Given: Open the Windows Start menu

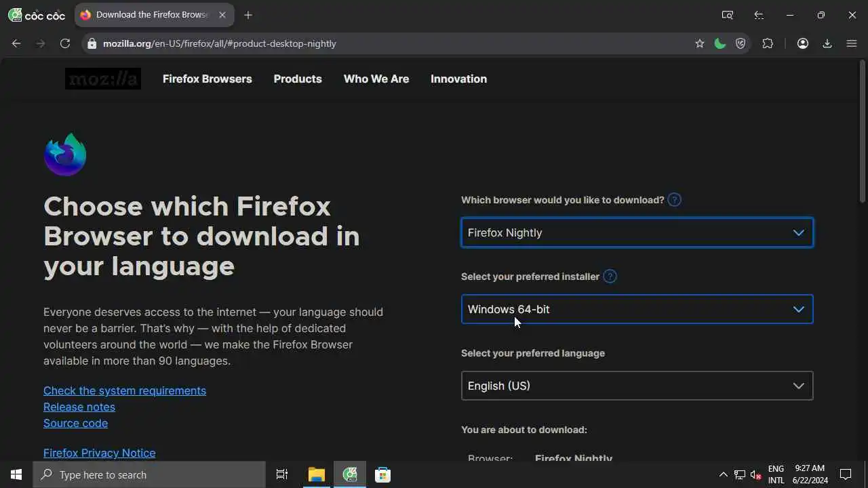Looking at the screenshot, I should coord(16,474).
